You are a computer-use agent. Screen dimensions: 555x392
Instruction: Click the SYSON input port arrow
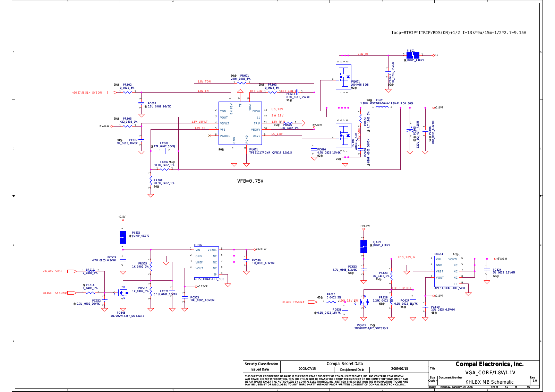point(112,93)
